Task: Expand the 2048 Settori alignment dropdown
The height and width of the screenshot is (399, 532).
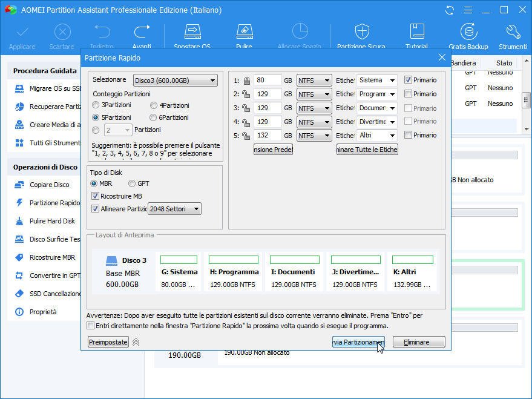Action: click(x=174, y=209)
